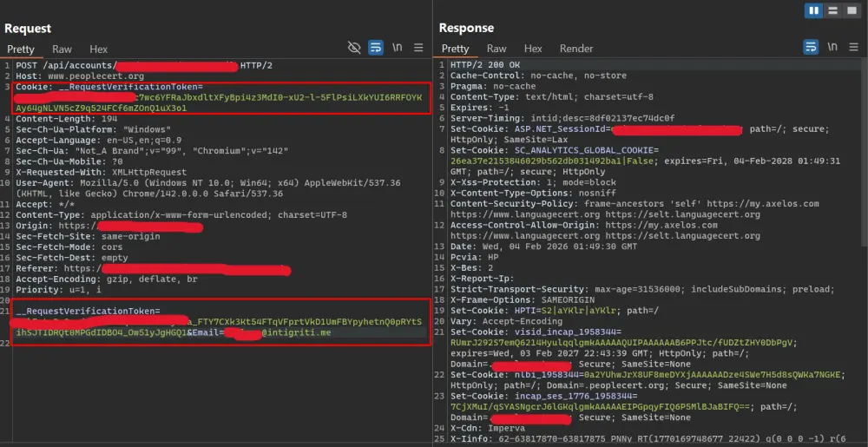Open the Request panel hamburger options menu
This screenshot has width=868, height=447.
(x=418, y=48)
